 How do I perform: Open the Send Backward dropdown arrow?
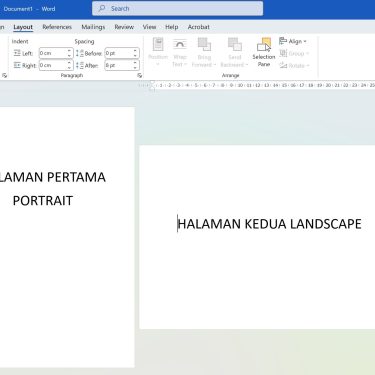pyautogui.click(x=247, y=65)
